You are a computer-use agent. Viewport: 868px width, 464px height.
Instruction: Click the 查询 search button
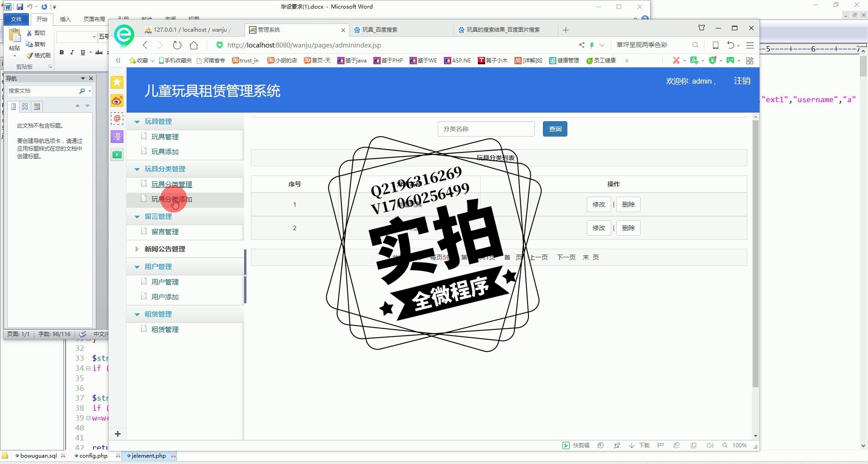tap(555, 129)
